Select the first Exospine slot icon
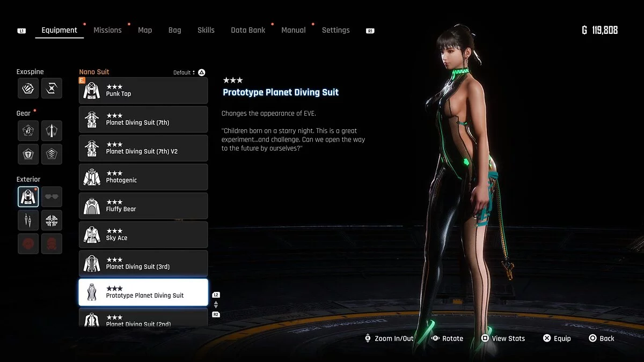The width and height of the screenshot is (644, 362). [28, 88]
